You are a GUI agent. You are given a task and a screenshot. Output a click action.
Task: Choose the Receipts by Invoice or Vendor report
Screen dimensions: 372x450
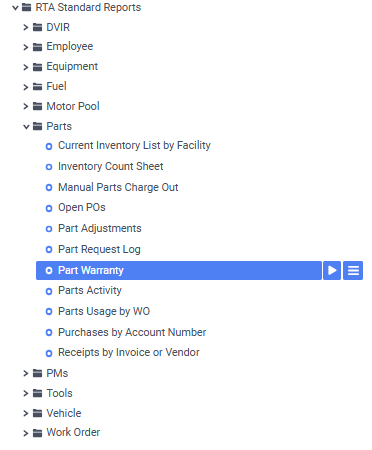(x=129, y=352)
